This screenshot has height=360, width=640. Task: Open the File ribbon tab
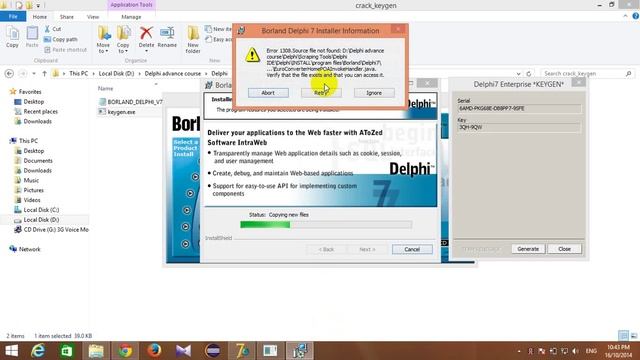[13, 17]
